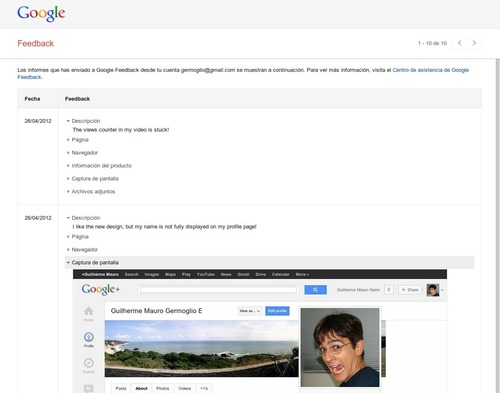This screenshot has width=500, height=393.
Task: Switch to the +1's tab
Action: (204, 388)
